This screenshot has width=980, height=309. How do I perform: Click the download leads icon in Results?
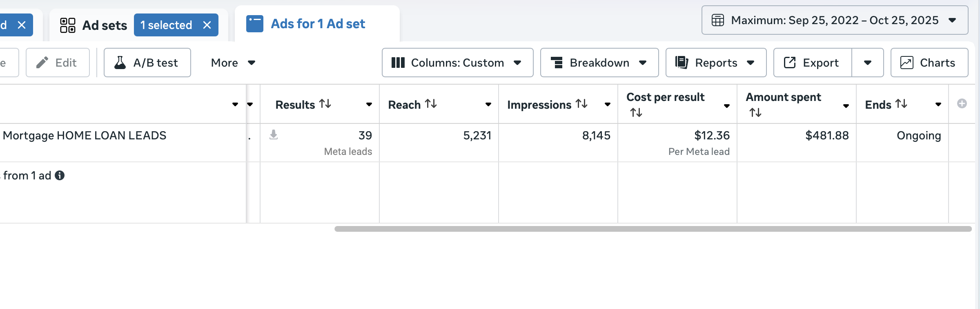click(x=274, y=134)
